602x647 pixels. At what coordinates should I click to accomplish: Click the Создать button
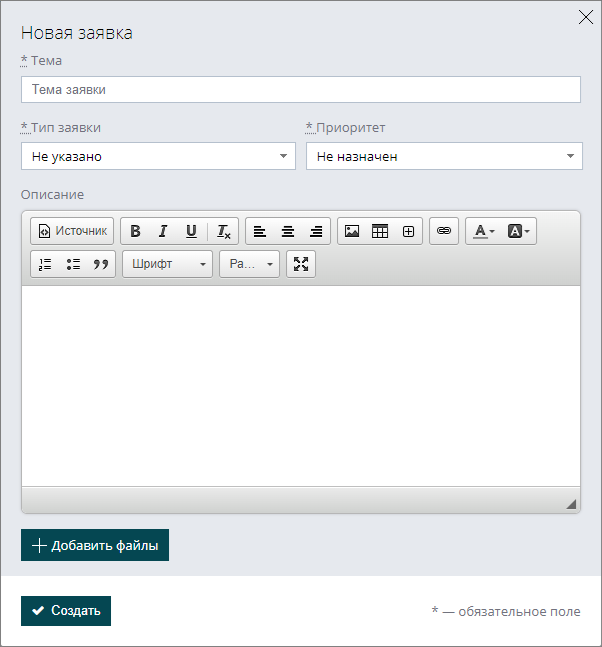(x=66, y=611)
